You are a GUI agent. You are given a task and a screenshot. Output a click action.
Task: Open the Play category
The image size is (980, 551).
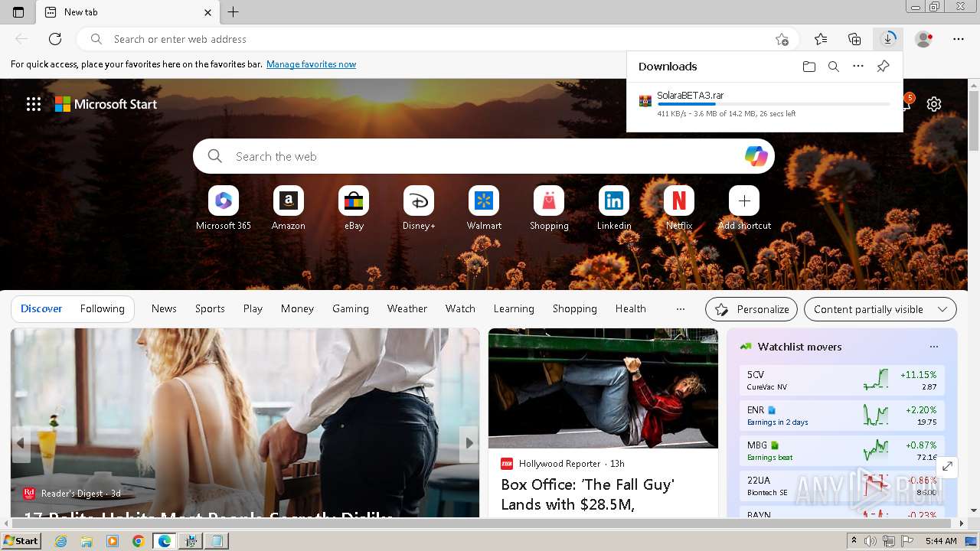(253, 308)
